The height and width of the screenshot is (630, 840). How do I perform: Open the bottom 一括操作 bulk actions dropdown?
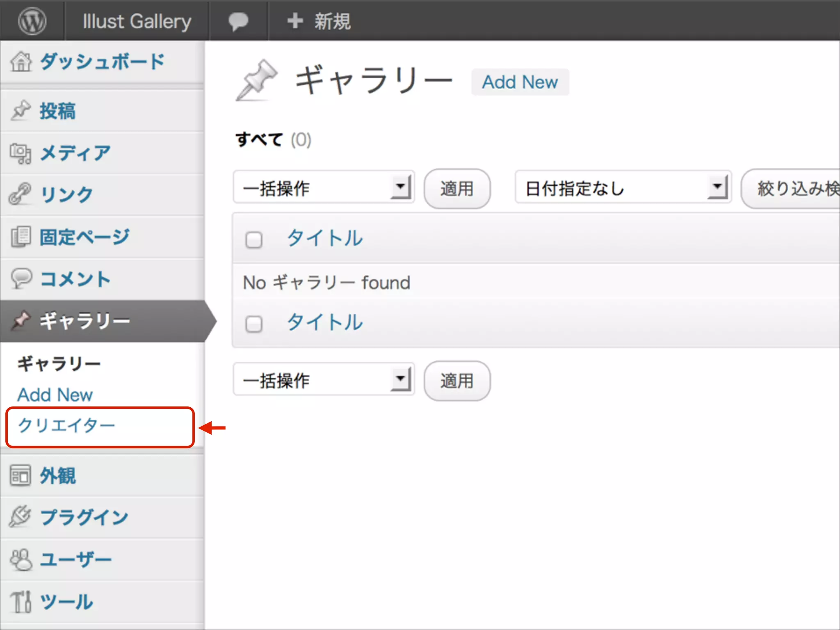(x=324, y=380)
